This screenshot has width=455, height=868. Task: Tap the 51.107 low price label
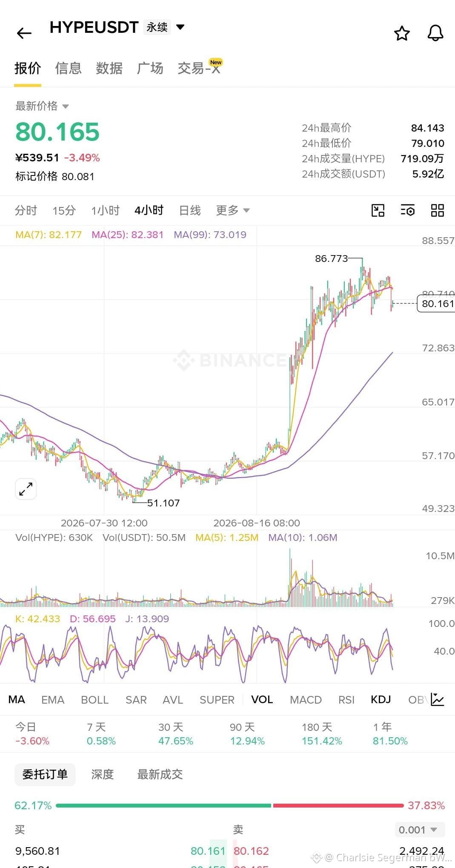click(163, 503)
